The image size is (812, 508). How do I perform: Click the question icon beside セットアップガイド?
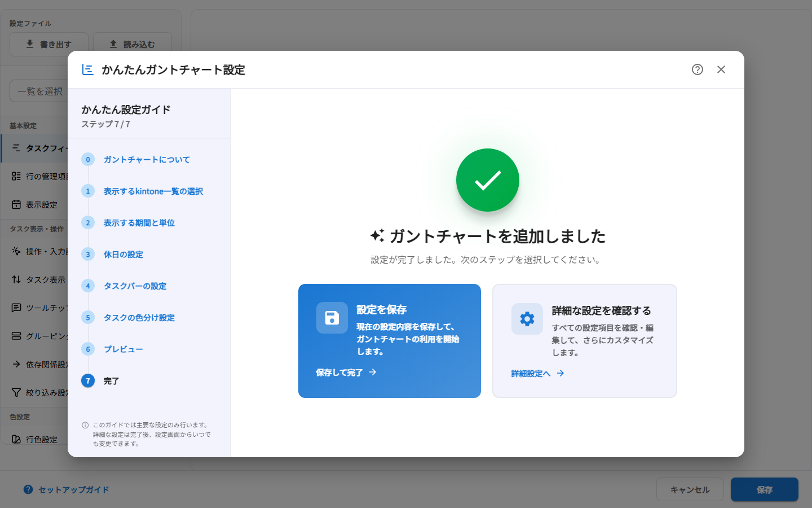coord(28,489)
